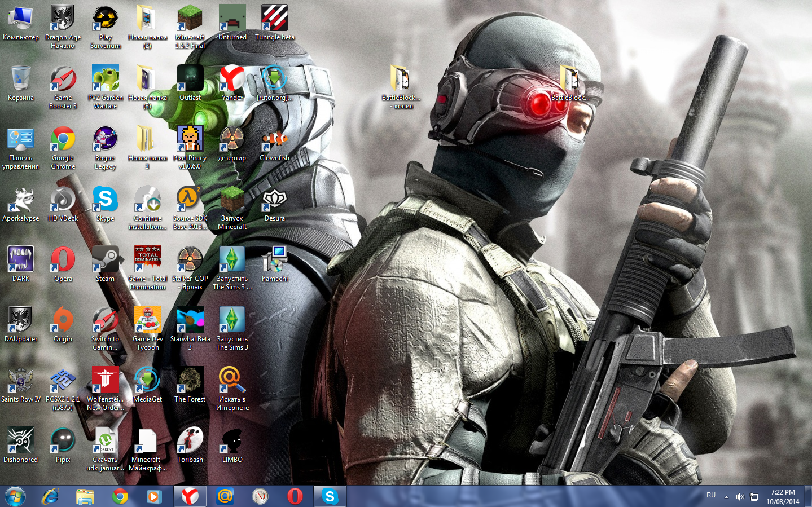Select the [rutor.org] torrent file icon
Screen dimensions: 812x507
[x=275, y=83]
